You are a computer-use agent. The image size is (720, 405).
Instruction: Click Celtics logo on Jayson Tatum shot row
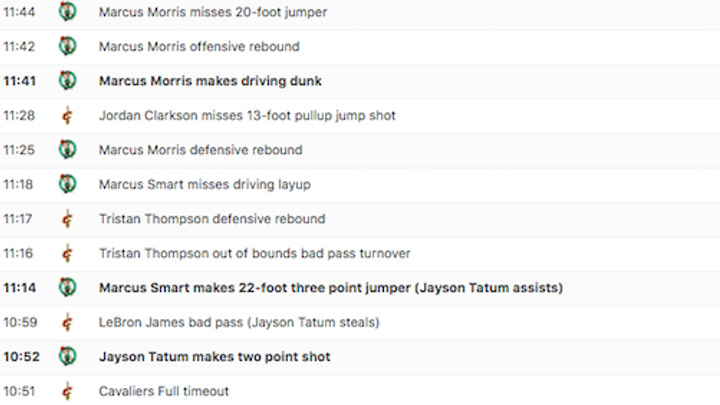68,356
